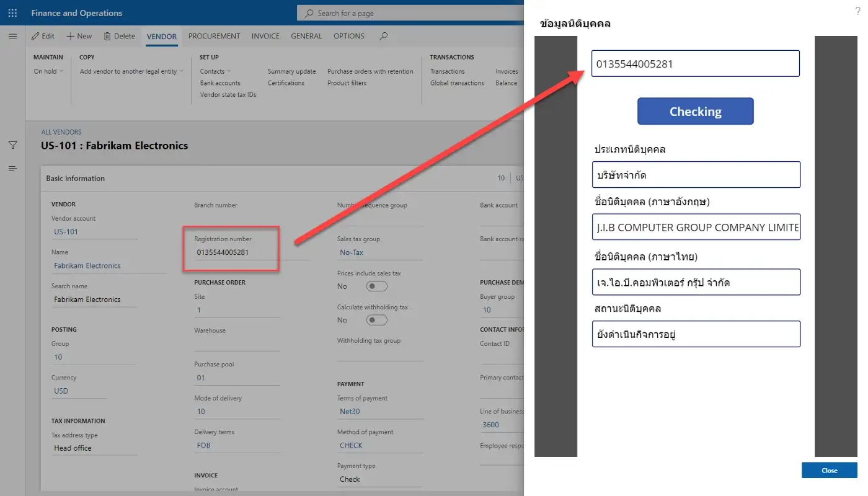The width and height of the screenshot is (868, 496).
Task: Open Product filters option
Action: click(347, 83)
